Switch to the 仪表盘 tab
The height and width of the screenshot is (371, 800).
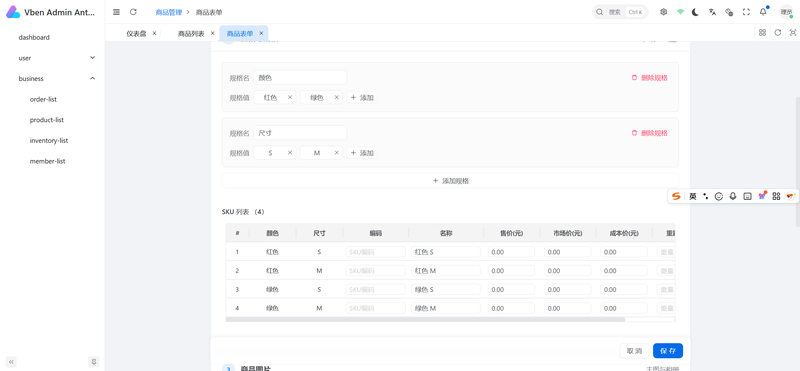(x=136, y=33)
